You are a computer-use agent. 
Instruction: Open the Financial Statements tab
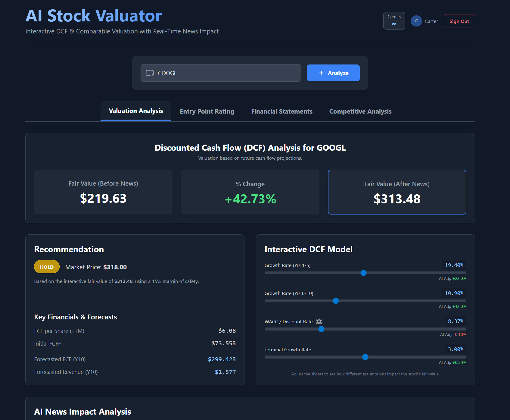click(x=281, y=111)
